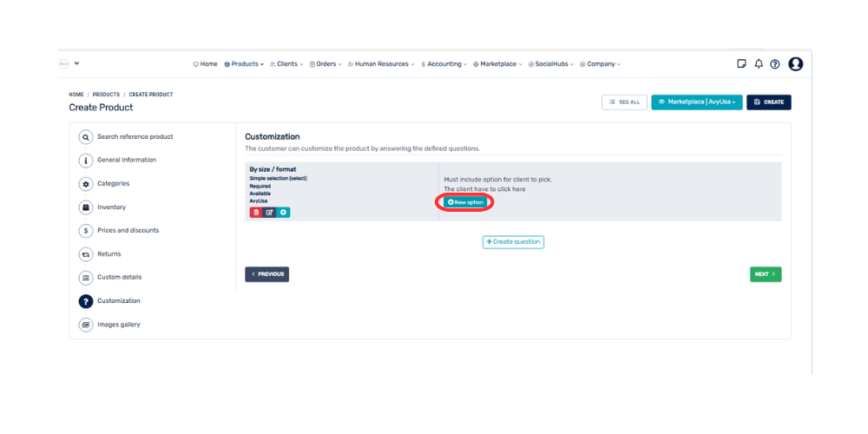Click the user profile avatar

(x=795, y=63)
